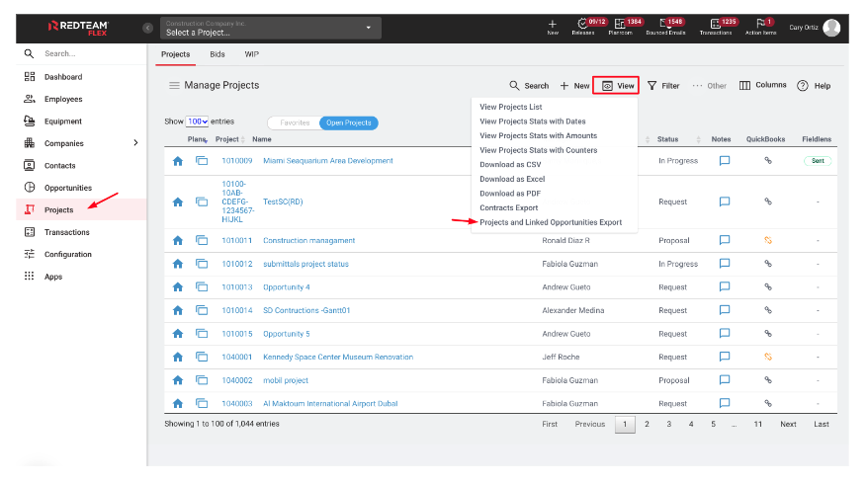
Task: Open the Action Items flag icon
Action: pyautogui.click(x=761, y=27)
